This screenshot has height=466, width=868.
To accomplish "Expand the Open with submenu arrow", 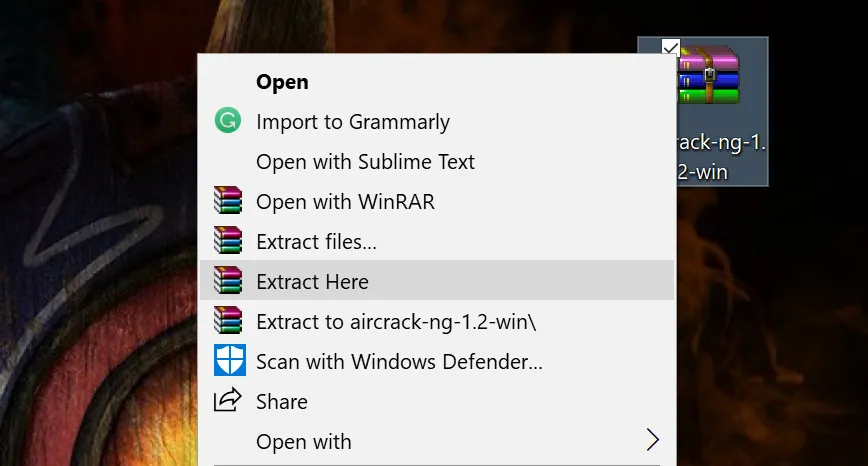I will (x=653, y=440).
